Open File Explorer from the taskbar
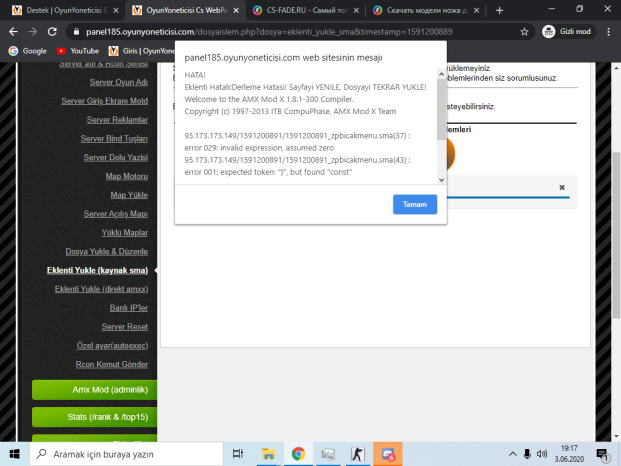Viewport: 621px width, 466px height. [x=268, y=454]
